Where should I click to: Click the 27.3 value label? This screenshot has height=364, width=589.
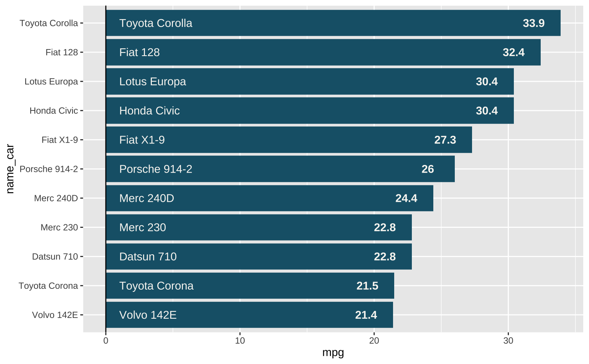[445, 140]
